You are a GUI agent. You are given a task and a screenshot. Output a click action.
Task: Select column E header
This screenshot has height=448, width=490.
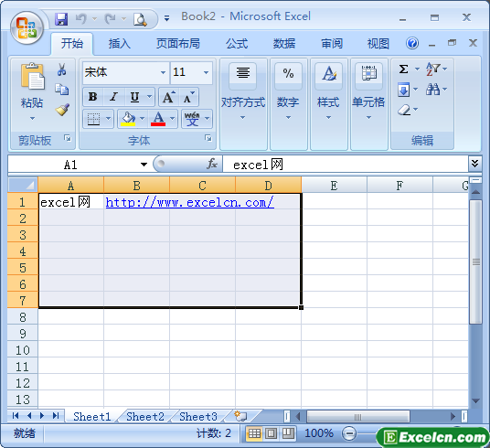[x=334, y=186]
